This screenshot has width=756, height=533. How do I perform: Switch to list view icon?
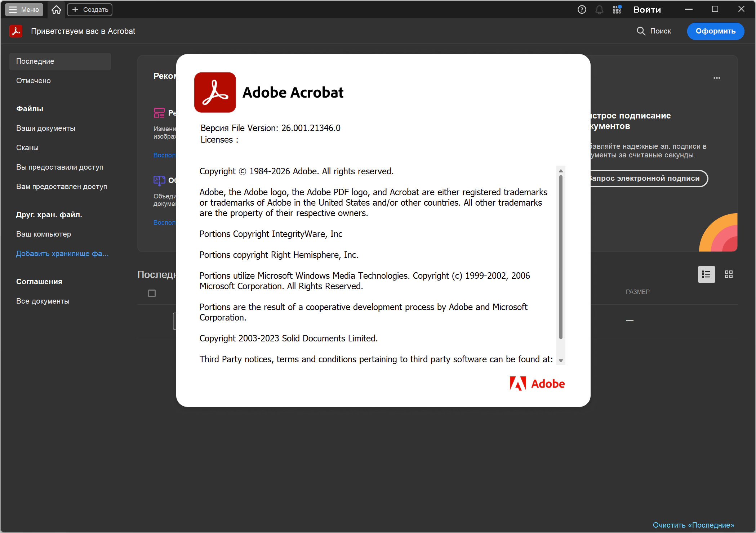[706, 274]
